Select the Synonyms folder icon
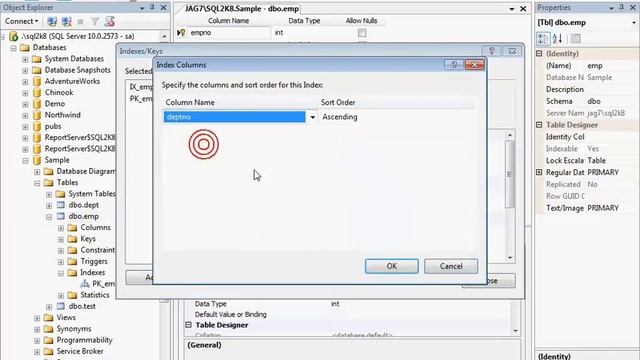640x360 pixels. click(x=49, y=329)
